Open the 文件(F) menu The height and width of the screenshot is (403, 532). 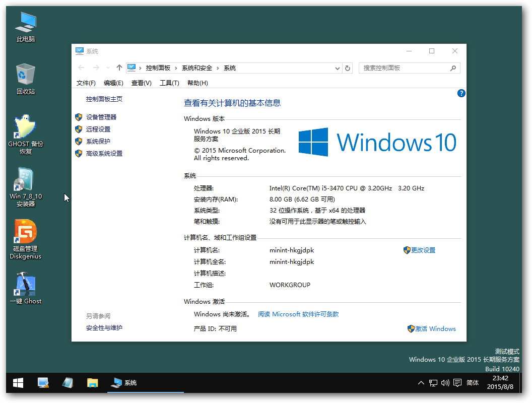[x=86, y=83]
